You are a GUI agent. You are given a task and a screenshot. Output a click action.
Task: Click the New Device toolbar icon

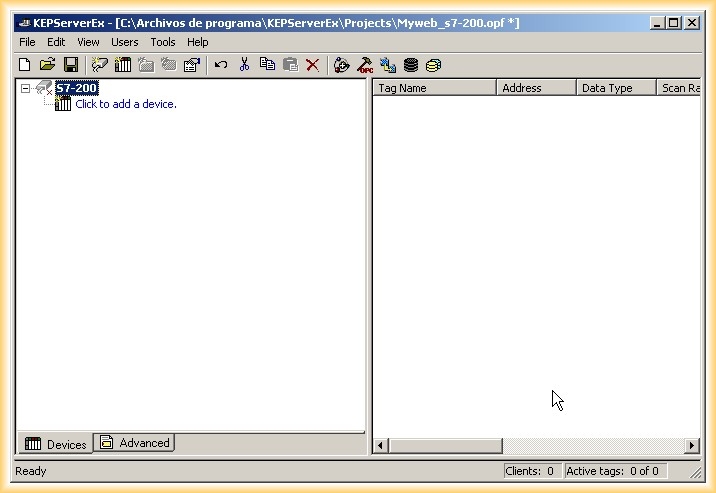[x=123, y=65]
